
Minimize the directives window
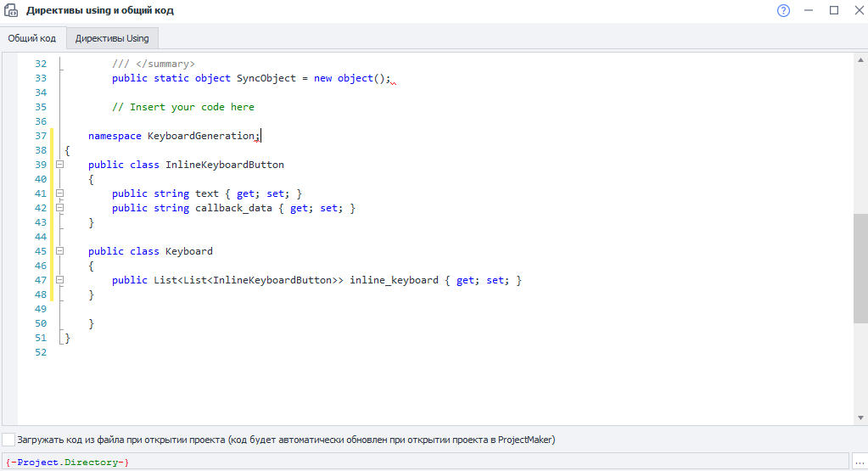tap(809, 10)
